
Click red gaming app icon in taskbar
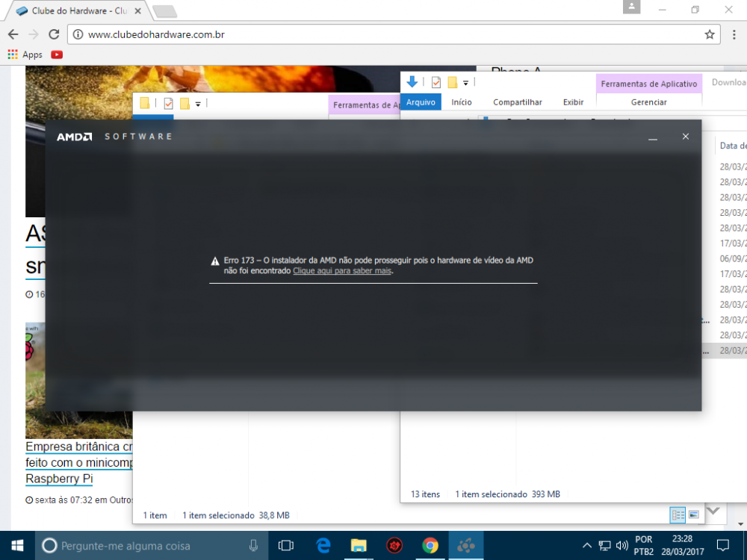(x=394, y=546)
